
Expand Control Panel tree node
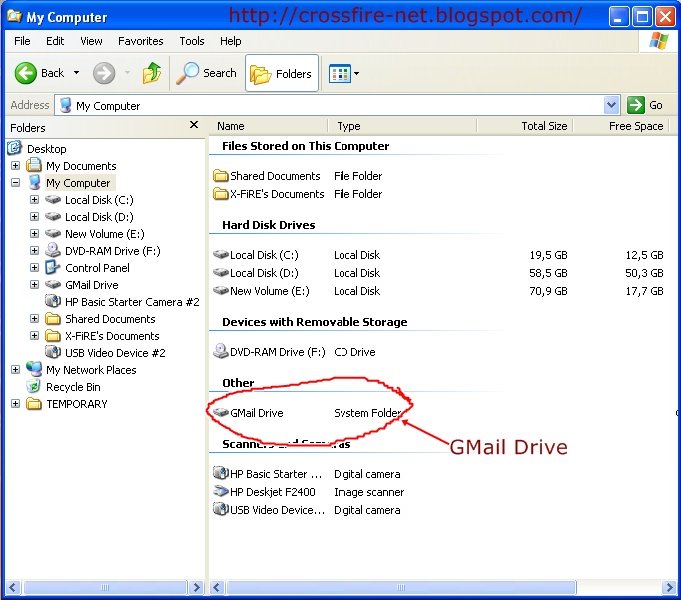click(34, 267)
